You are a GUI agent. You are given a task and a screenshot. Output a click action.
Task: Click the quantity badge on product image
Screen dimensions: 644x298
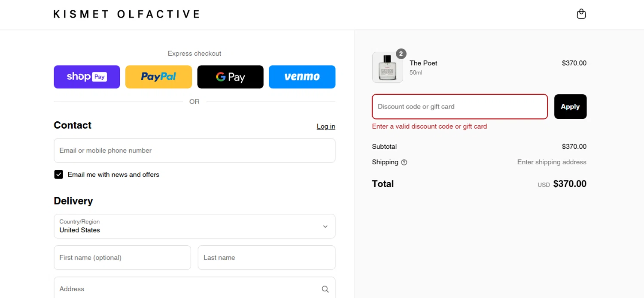[x=401, y=54]
